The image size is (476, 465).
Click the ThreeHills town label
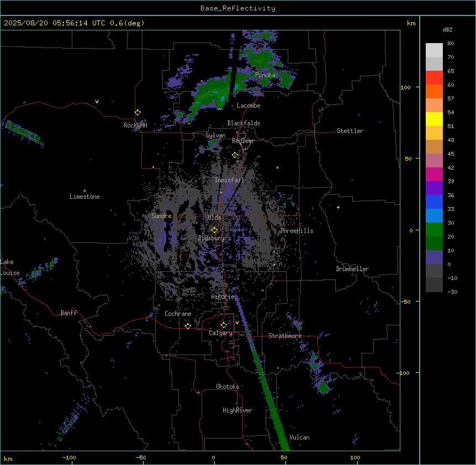tap(297, 231)
